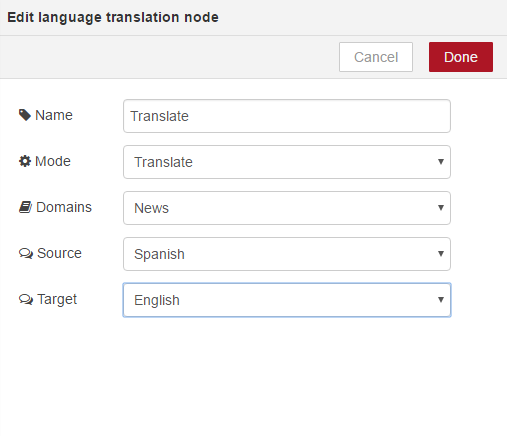The image size is (507, 436).
Task: Click the arrow on the Mode dropdown
Action: coord(441,162)
